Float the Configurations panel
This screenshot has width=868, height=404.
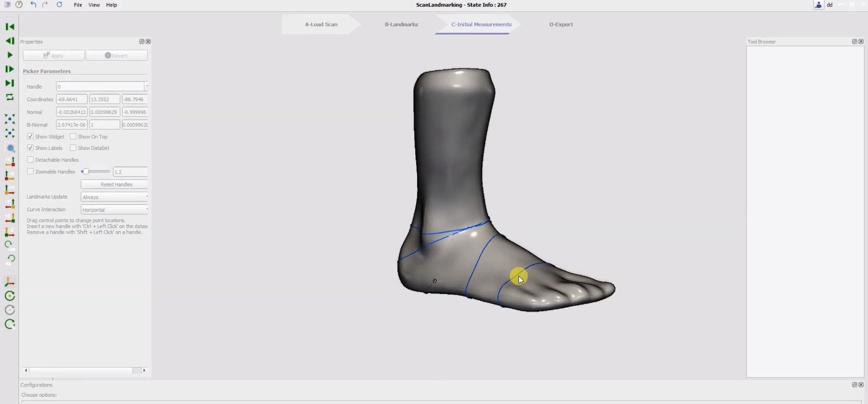pos(854,385)
